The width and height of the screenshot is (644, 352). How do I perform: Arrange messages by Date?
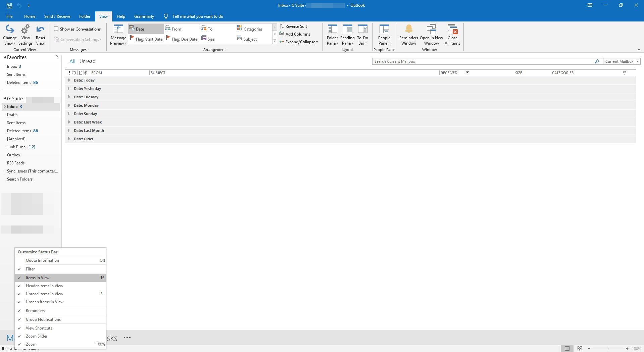point(146,29)
